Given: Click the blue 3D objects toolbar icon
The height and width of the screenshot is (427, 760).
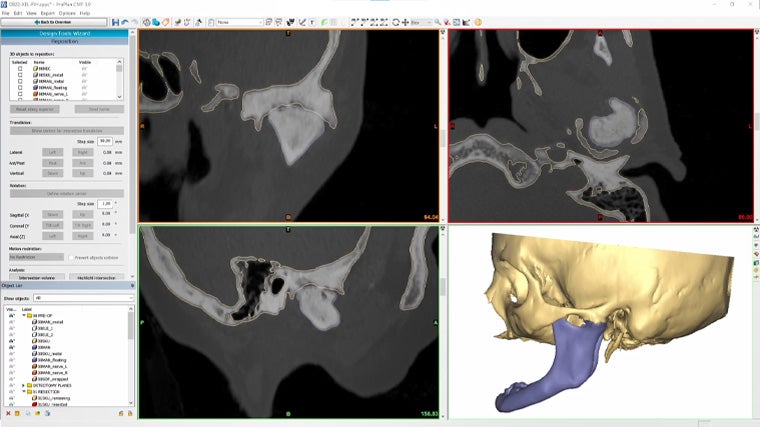Looking at the screenshot, I should click(x=156, y=22).
